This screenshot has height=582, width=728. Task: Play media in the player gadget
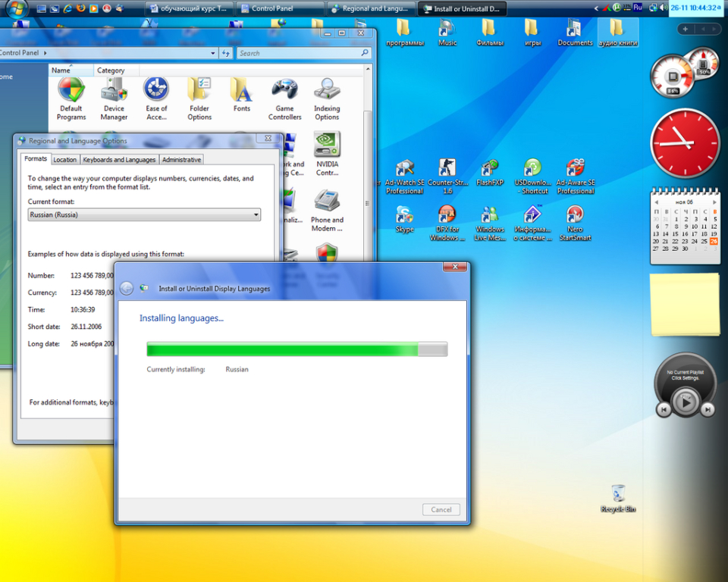tap(686, 401)
